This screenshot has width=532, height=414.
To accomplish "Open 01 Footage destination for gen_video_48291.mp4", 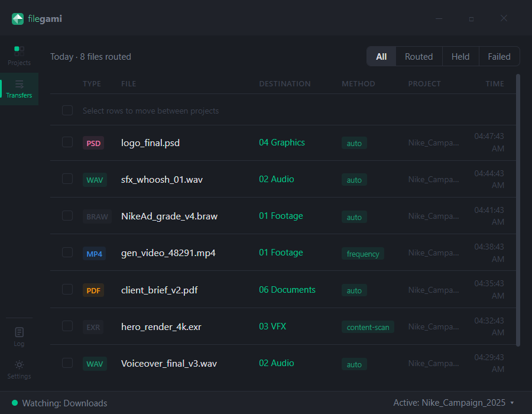I will (281, 253).
